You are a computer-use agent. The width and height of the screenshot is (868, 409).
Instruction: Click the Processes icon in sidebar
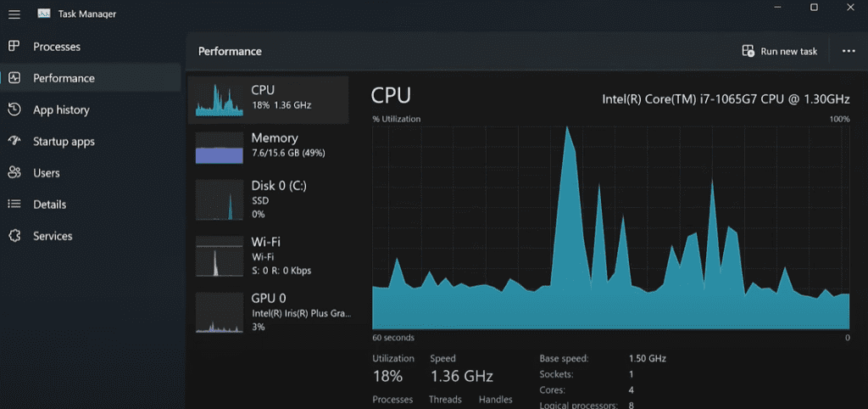(x=14, y=46)
